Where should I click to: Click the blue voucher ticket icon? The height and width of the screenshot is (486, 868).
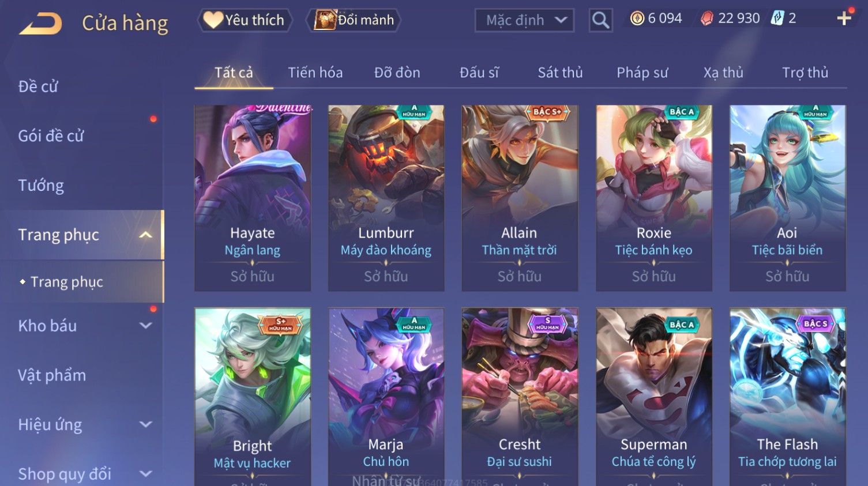pos(777,18)
